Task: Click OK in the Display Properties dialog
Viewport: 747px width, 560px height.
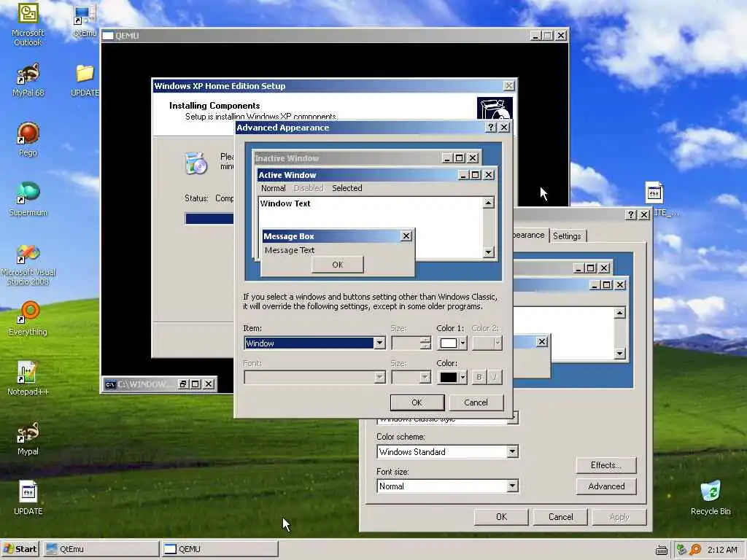Action: coord(501,517)
